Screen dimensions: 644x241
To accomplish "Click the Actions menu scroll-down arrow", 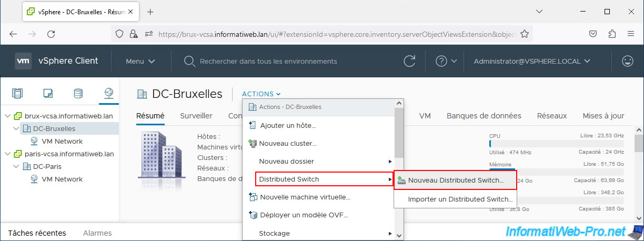I will click(399, 236).
